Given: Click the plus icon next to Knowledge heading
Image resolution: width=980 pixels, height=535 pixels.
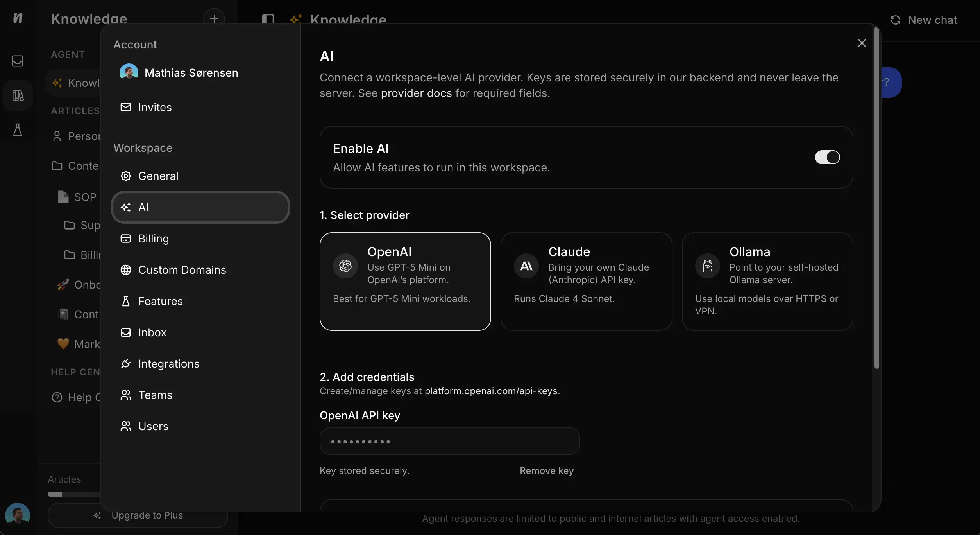Looking at the screenshot, I should click(x=214, y=18).
